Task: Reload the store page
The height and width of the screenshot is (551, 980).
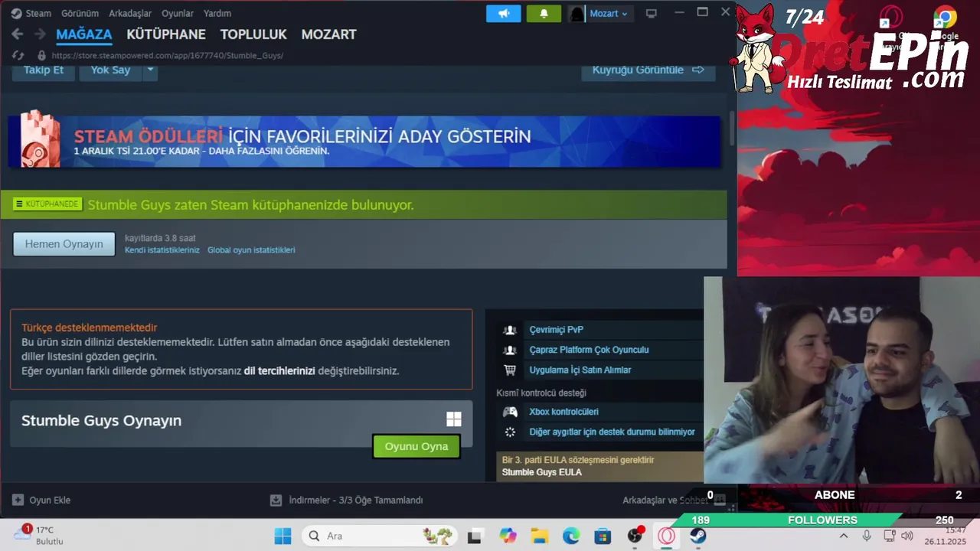Action: [18, 56]
